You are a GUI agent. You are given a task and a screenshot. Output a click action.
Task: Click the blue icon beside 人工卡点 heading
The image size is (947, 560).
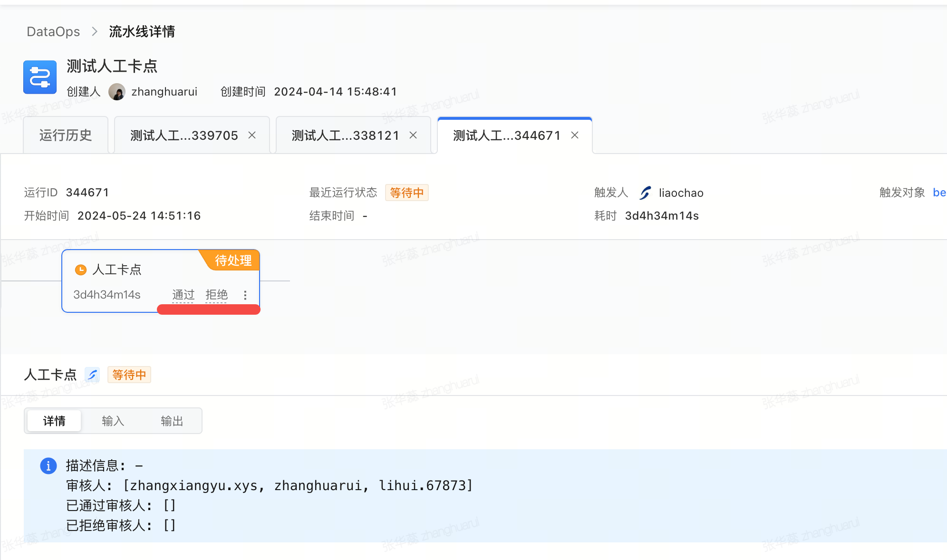[92, 375]
